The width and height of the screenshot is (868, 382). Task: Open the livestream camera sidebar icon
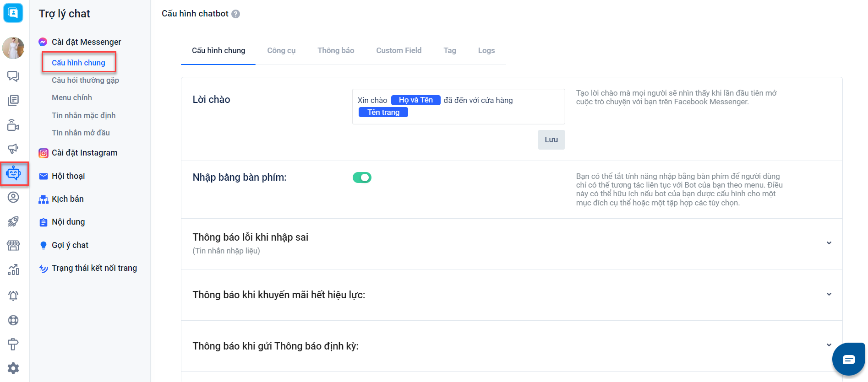tap(13, 125)
